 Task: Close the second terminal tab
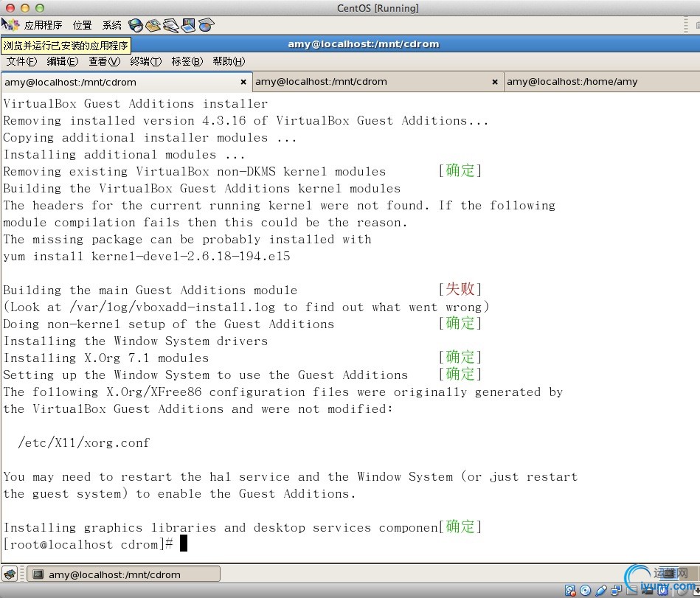tap(495, 82)
